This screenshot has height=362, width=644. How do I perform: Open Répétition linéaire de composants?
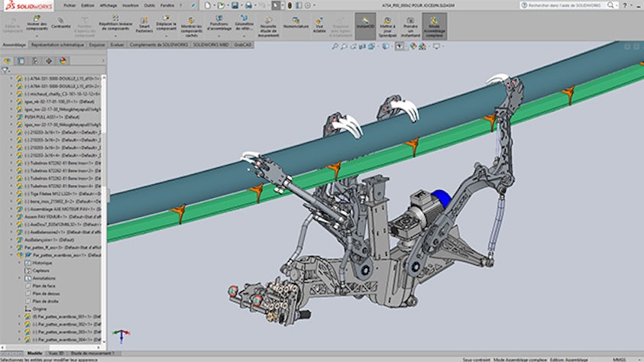[x=115, y=23]
